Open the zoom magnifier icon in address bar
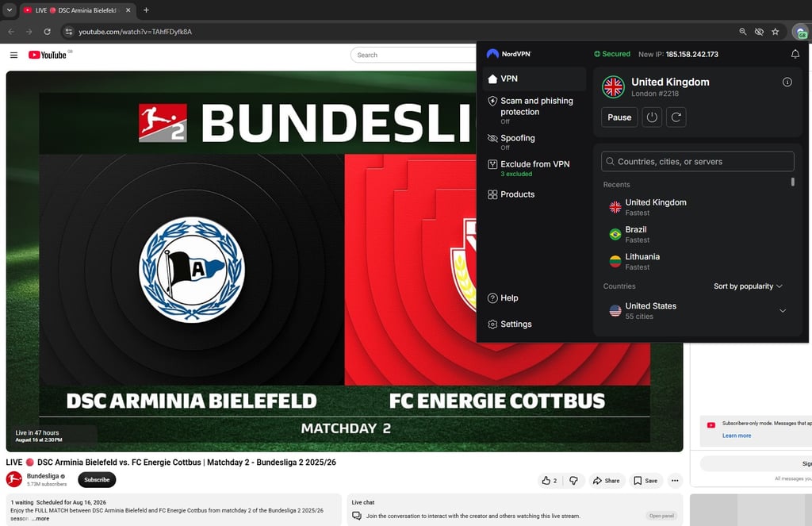The height and width of the screenshot is (526, 812). point(742,32)
